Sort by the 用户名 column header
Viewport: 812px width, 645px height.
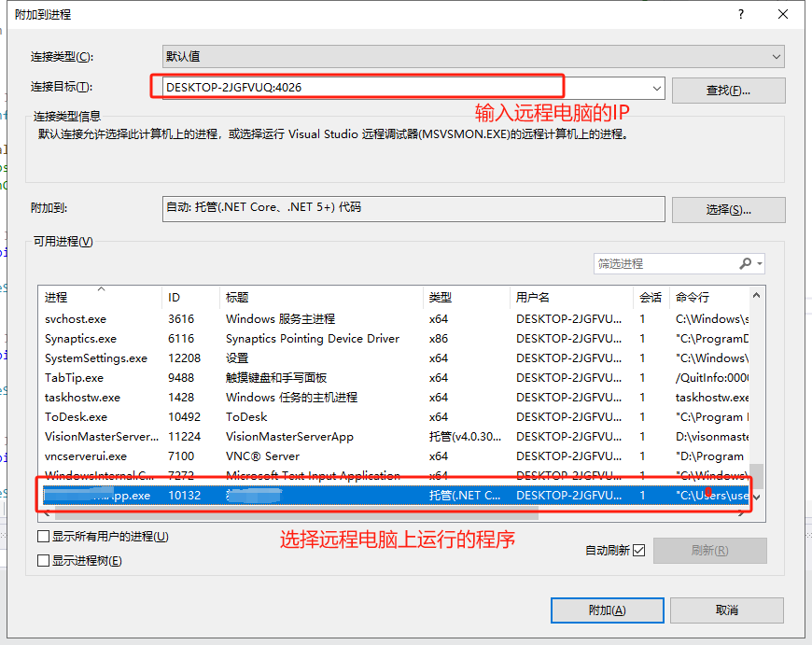pos(570,298)
